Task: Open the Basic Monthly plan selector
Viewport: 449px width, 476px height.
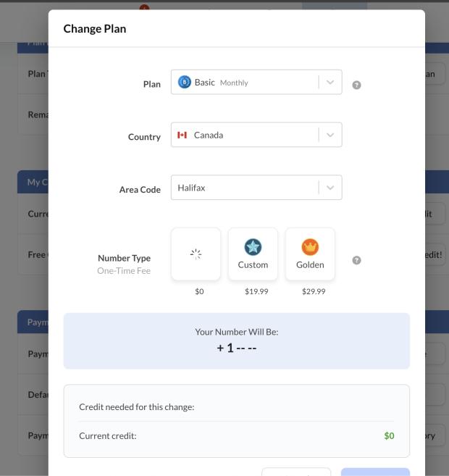Action: (x=256, y=83)
